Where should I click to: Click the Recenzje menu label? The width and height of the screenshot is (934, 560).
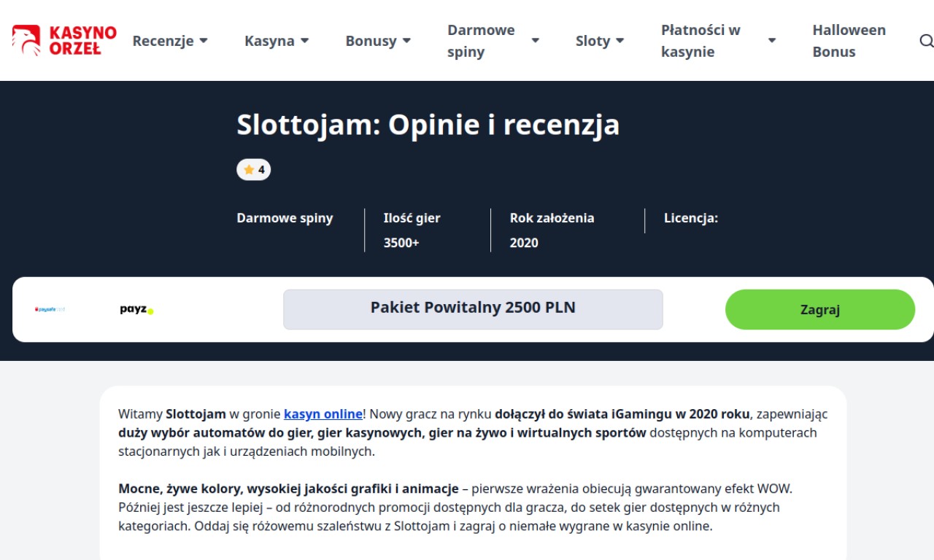(163, 41)
